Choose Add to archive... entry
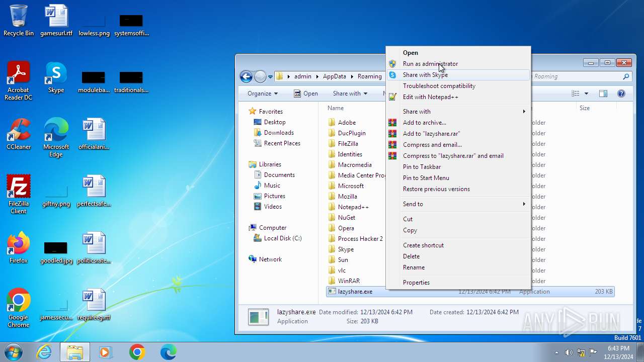Screen dimensions: 644x362 click(x=458, y=122)
